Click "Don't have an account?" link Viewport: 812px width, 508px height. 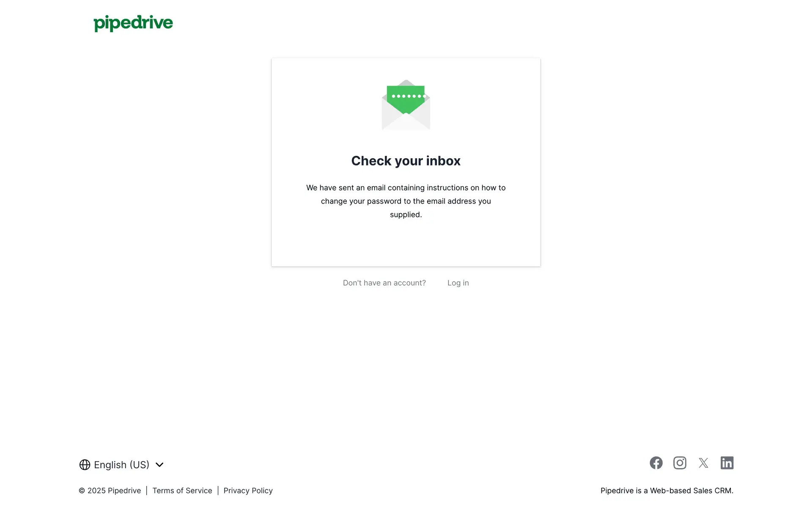(384, 283)
